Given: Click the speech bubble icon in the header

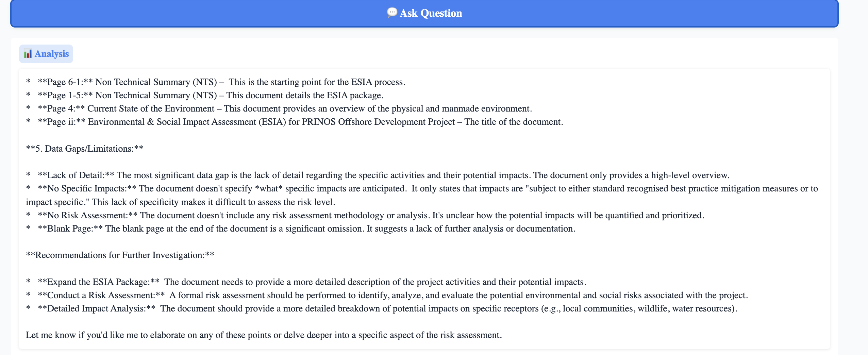Looking at the screenshot, I should click(x=391, y=13).
